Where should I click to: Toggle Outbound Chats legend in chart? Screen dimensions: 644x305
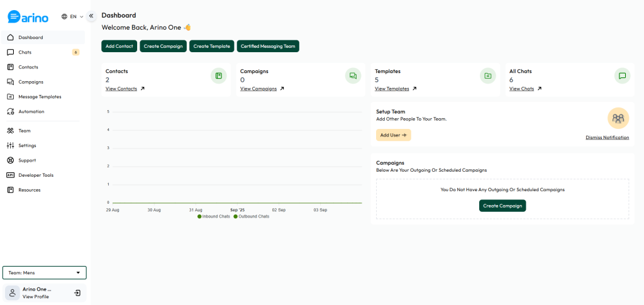coord(252,216)
